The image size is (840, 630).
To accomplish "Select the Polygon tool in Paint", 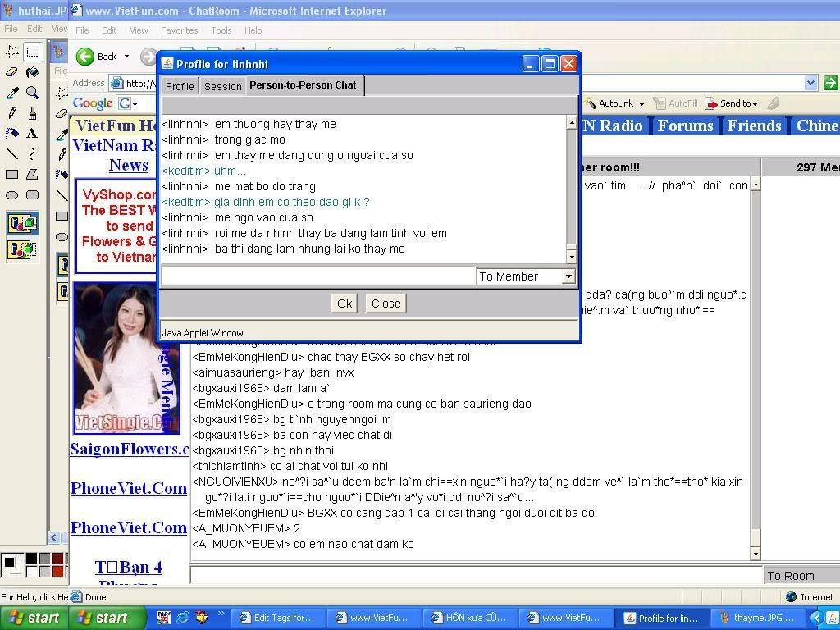I will 33,174.
